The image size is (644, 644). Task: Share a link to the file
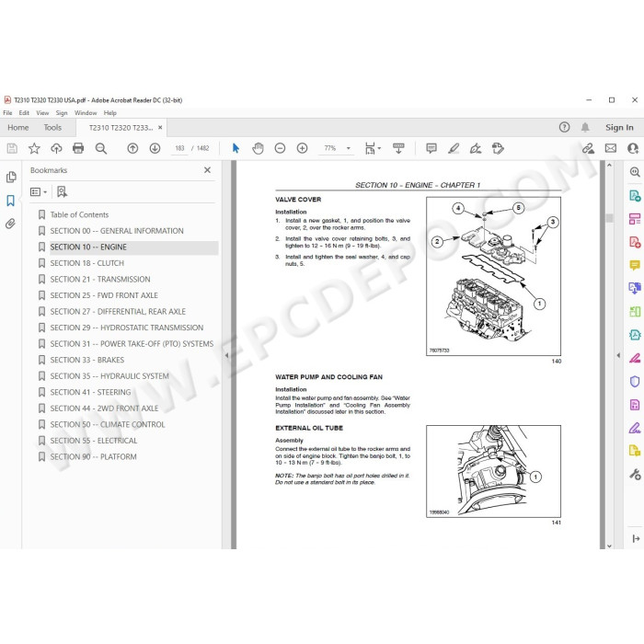pos(589,148)
